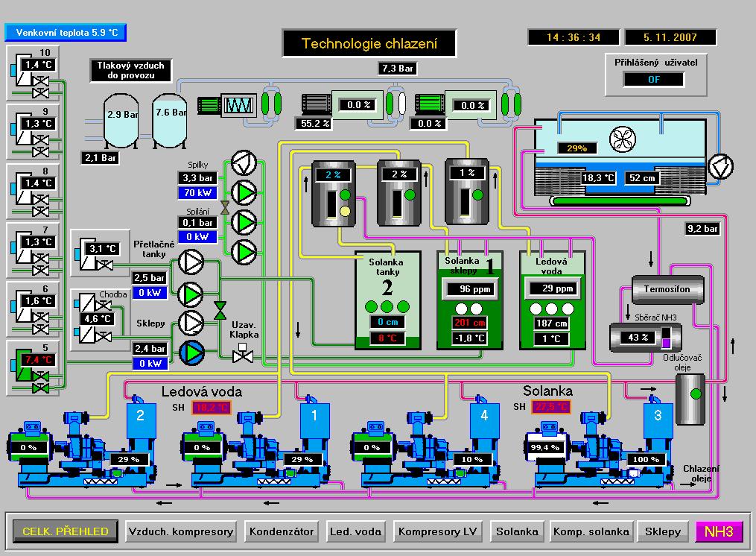
Task: Click the lowest green pump in the Spilky column
Action: click(244, 252)
